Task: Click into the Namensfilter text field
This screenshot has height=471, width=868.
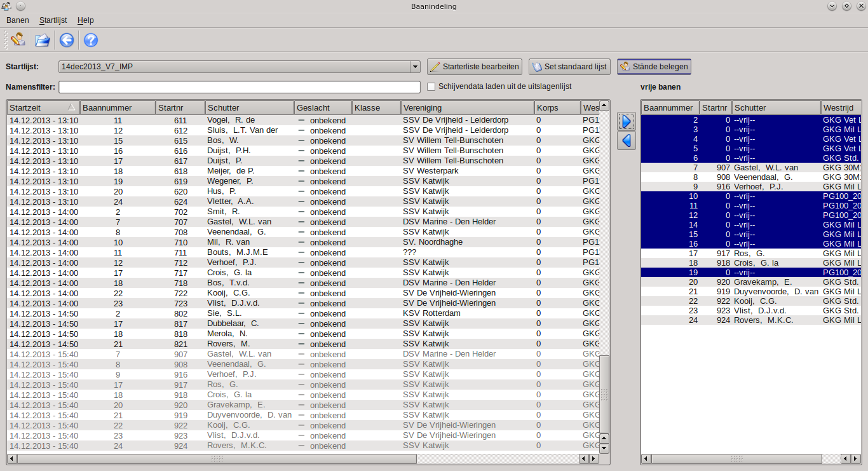Action: pyautogui.click(x=240, y=87)
